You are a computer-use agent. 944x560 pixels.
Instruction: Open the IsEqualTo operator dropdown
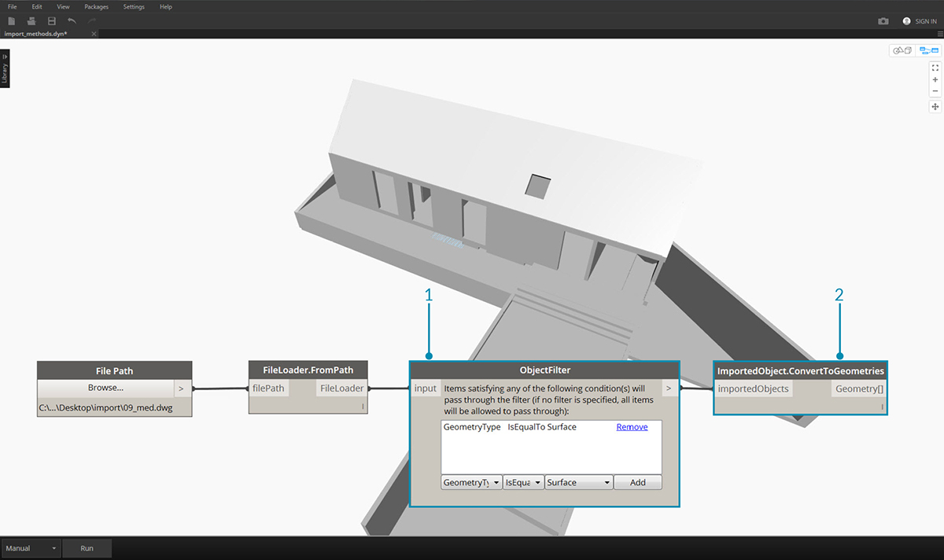(x=523, y=482)
